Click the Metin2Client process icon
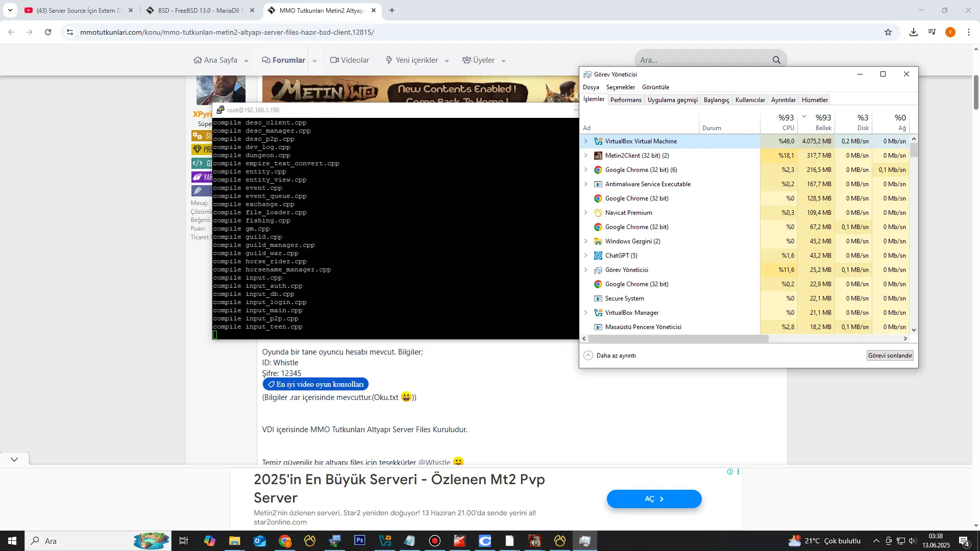 (598, 156)
